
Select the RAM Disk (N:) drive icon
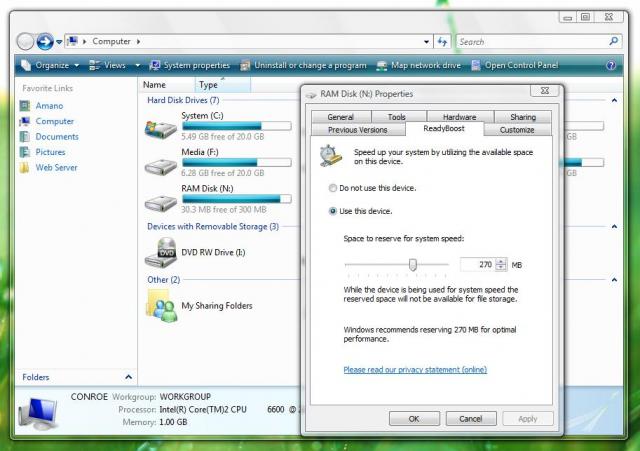click(x=160, y=203)
